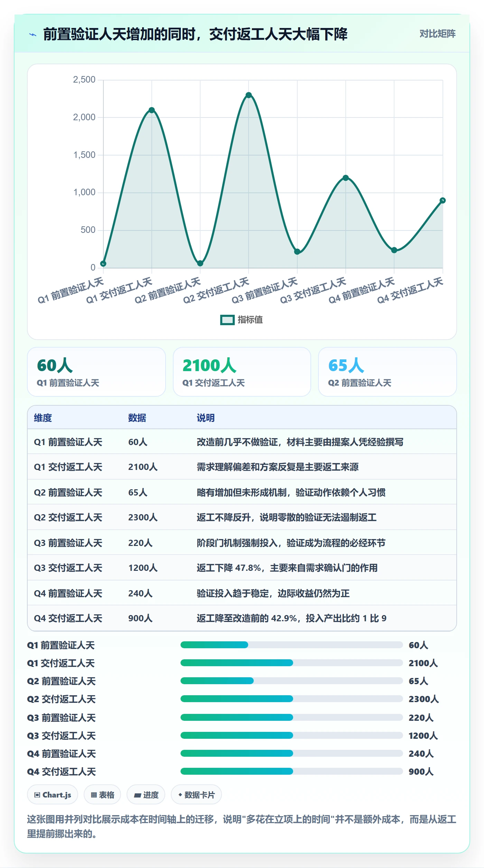The height and width of the screenshot is (868, 484).
Task: Click the 2,500 y-axis label on the chart
Action: tap(84, 80)
